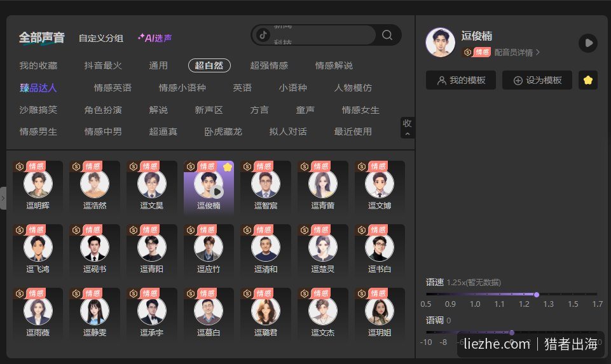Select the 超自然 category
This screenshot has width=611, height=364.
pyautogui.click(x=209, y=65)
